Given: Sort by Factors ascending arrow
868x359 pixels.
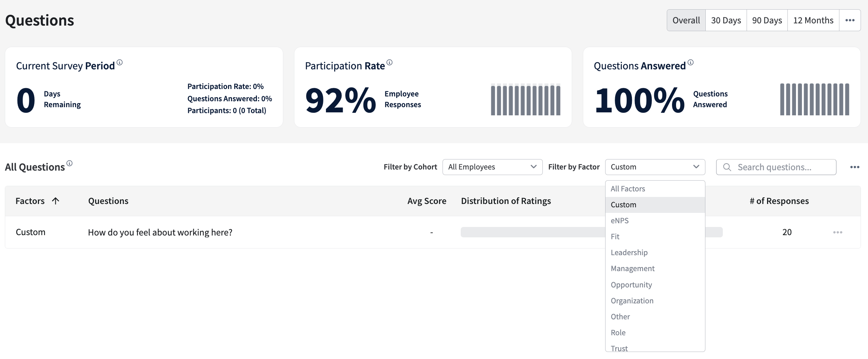Looking at the screenshot, I should tap(56, 201).
